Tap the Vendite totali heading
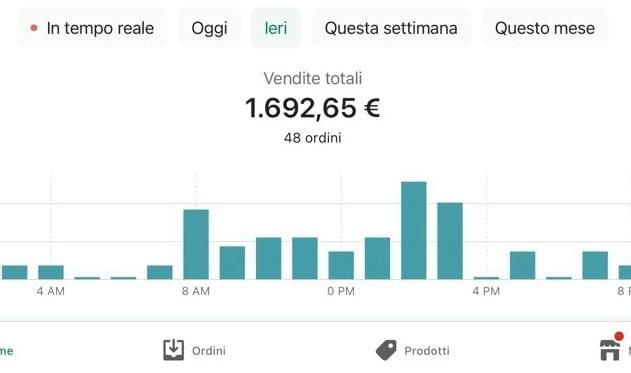This screenshot has width=631, height=373. tap(313, 78)
